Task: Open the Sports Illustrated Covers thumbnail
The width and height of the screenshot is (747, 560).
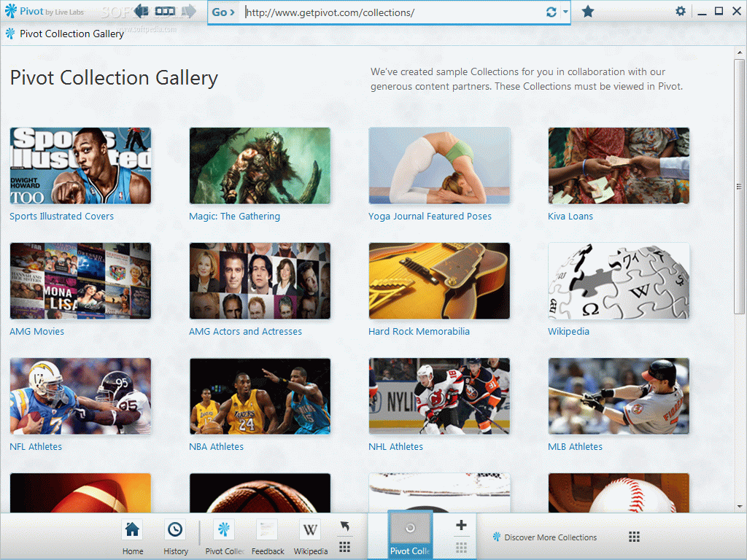Action: tap(80, 166)
